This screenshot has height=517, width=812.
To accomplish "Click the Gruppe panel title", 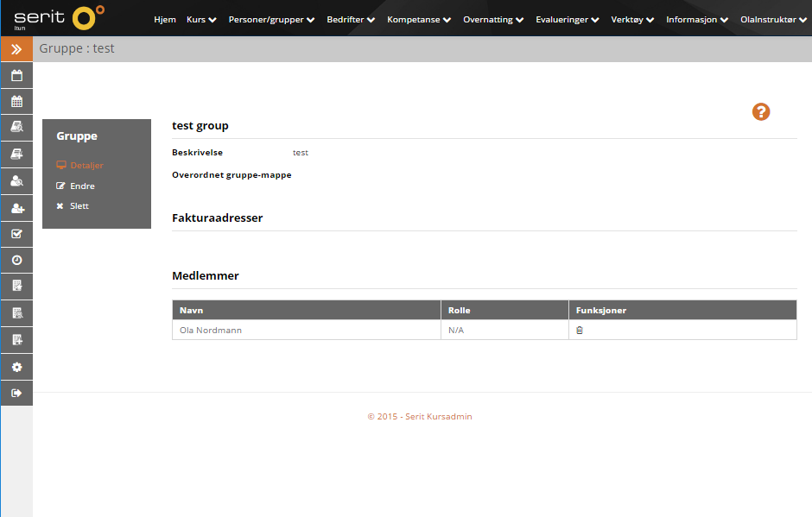I will point(77,136).
